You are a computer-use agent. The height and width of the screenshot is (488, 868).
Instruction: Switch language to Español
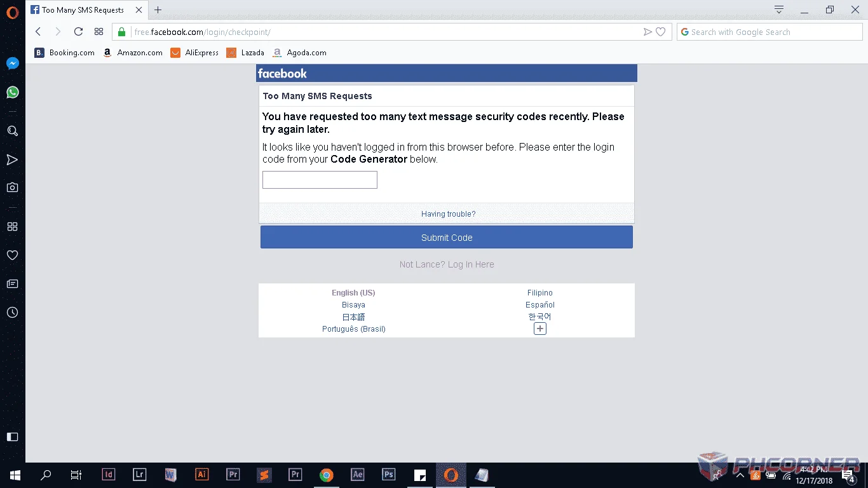click(x=540, y=305)
